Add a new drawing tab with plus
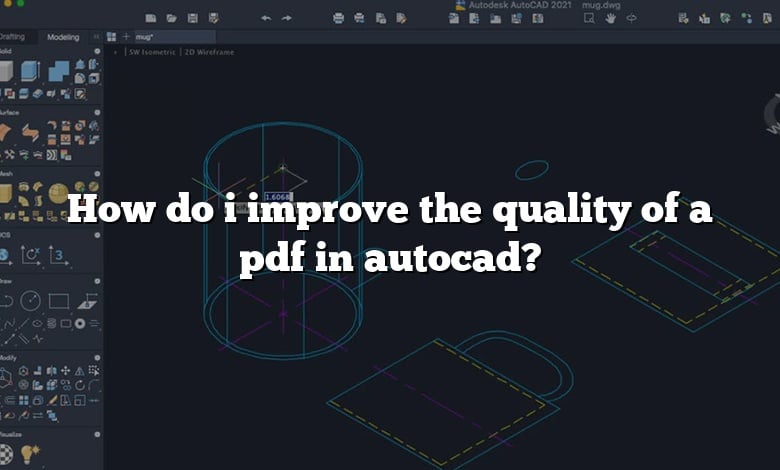Image resolution: width=780 pixels, height=470 pixels. (x=126, y=36)
